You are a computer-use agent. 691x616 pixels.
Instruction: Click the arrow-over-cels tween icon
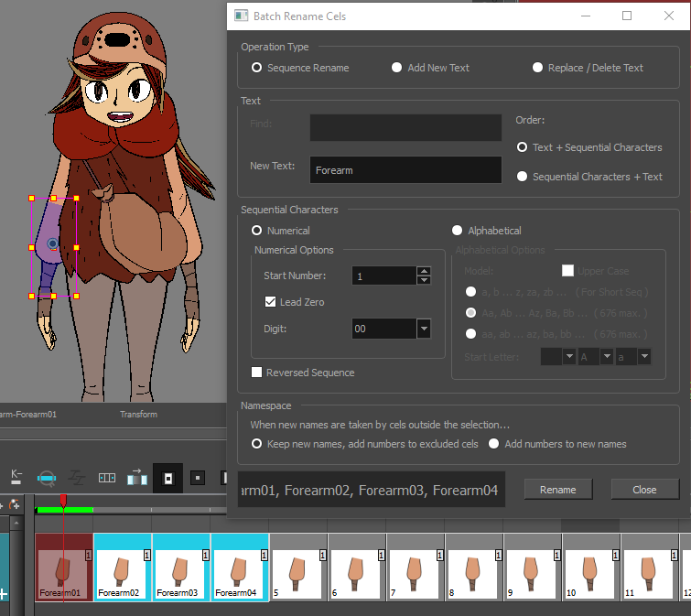click(x=137, y=477)
